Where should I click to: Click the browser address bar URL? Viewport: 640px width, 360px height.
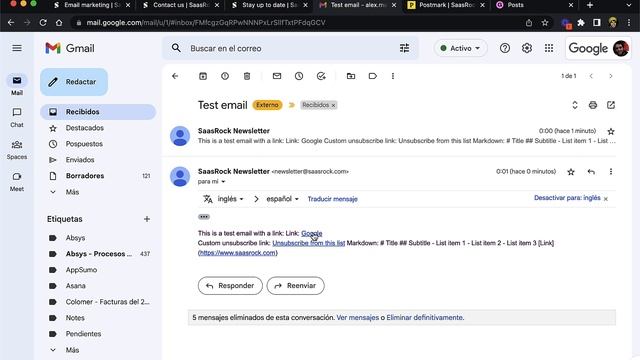click(206, 22)
